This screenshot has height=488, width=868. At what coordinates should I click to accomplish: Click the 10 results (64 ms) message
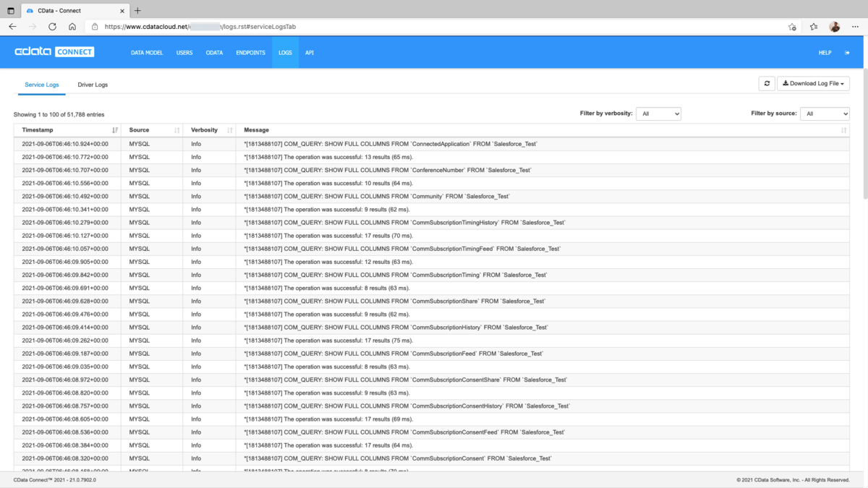328,183
